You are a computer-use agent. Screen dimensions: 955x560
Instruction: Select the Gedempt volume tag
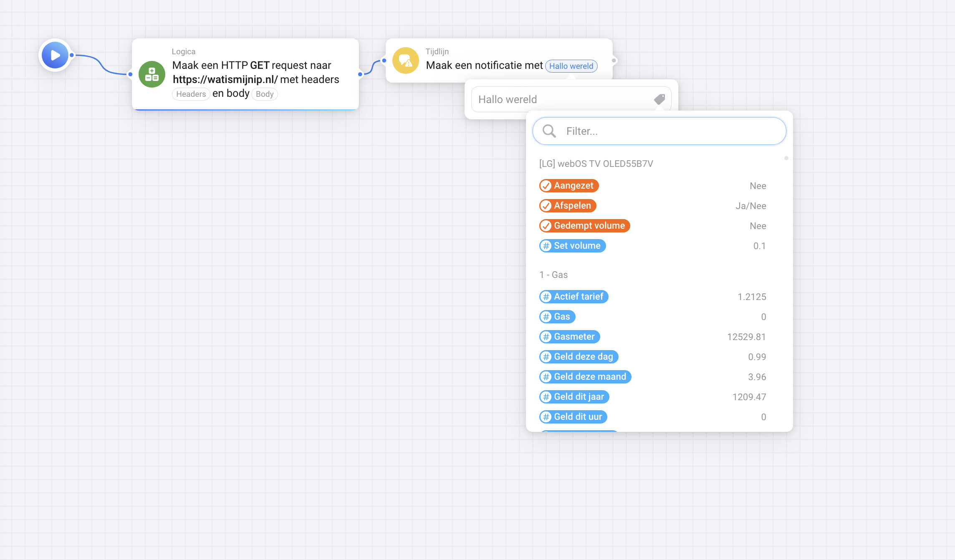point(584,226)
